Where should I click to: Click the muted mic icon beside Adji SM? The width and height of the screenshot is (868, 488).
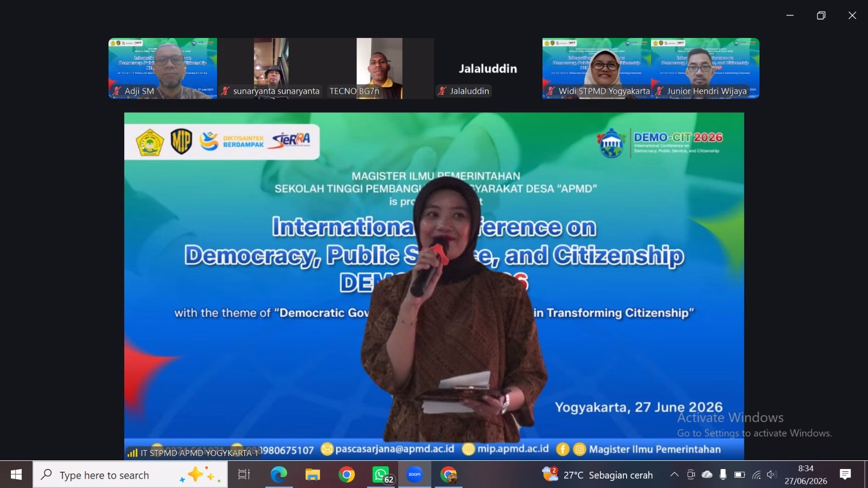[117, 91]
